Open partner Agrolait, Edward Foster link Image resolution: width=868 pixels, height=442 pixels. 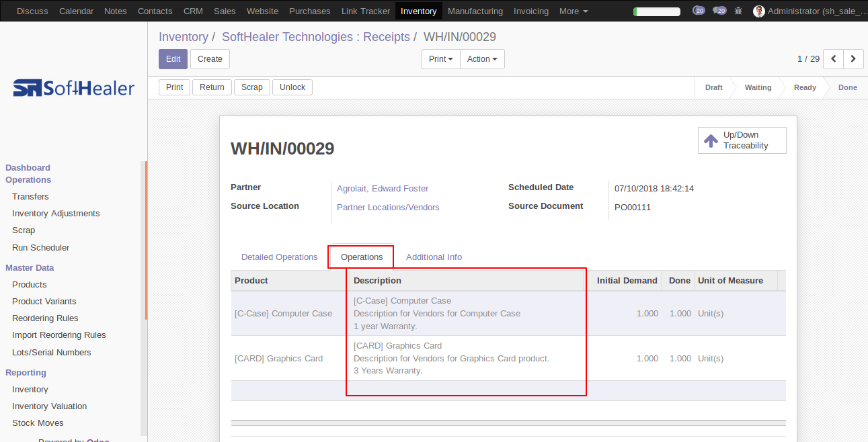click(383, 189)
